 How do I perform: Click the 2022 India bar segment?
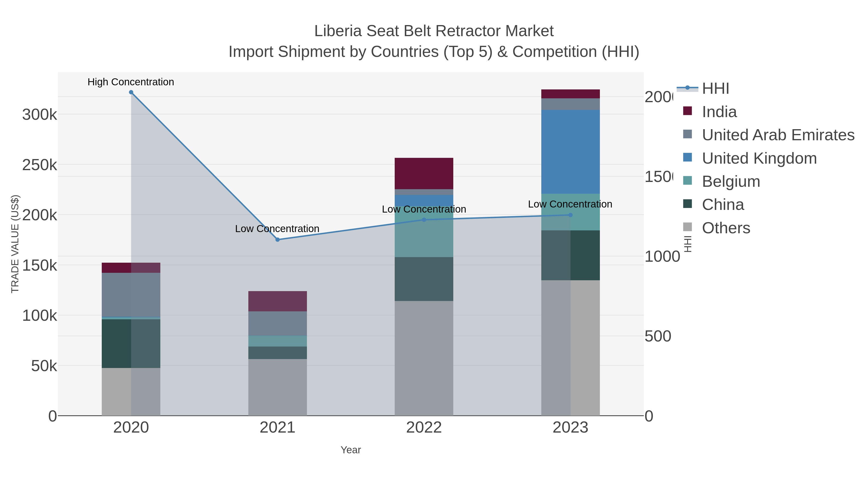tap(424, 174)
